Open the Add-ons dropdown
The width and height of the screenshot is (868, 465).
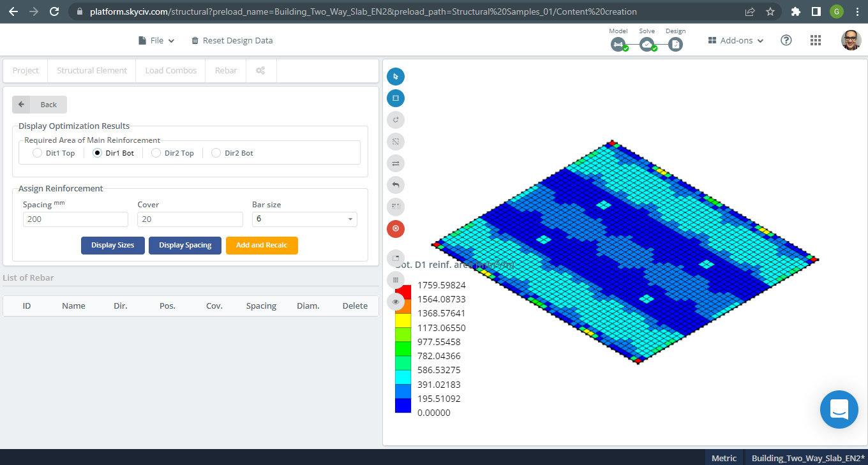click(x=735, y=40)
